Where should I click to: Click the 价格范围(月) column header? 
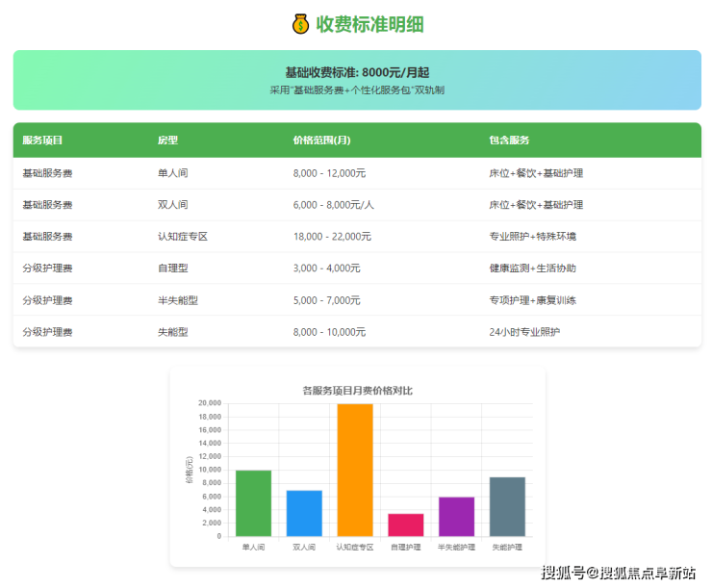point(321,141)
